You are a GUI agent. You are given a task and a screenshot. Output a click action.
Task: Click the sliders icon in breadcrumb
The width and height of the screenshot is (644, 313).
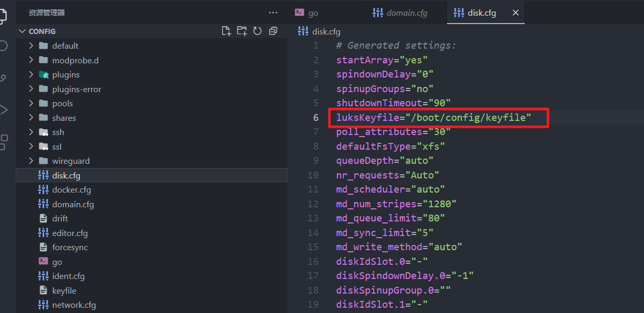(303, 31)
